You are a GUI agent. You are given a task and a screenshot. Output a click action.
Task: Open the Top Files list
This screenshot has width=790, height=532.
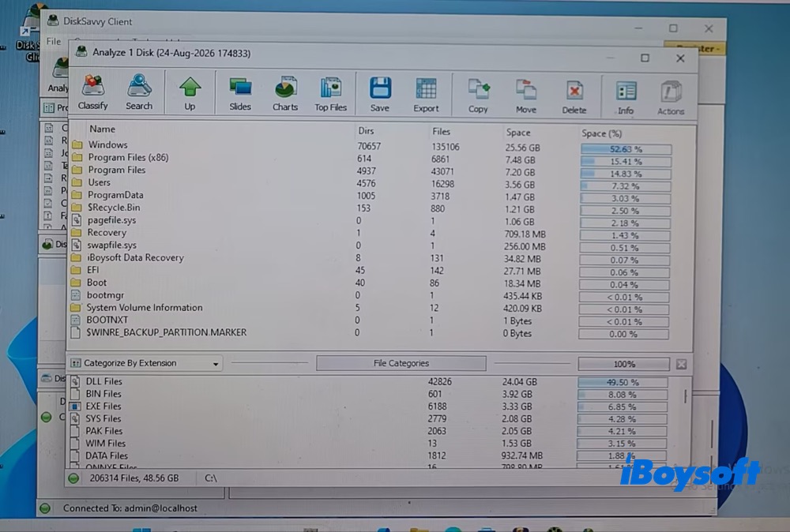click(330, 94)
